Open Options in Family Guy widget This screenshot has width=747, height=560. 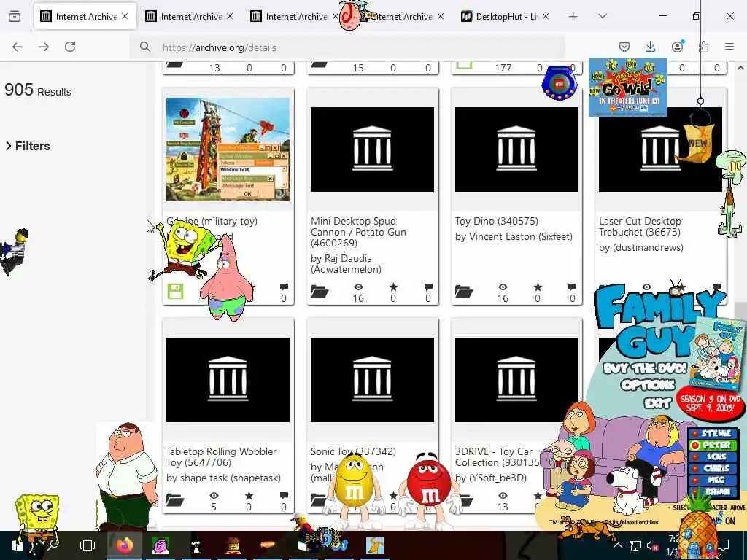(x=648, y=384)
